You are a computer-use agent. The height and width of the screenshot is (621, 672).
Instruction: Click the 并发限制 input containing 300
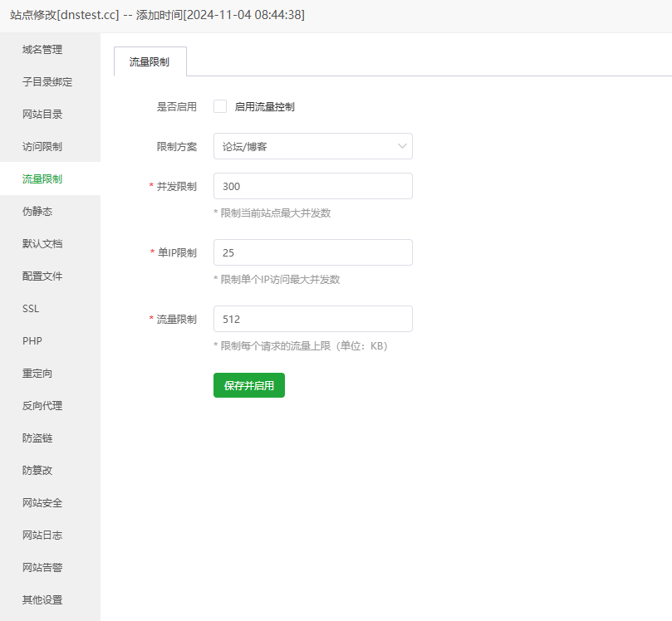click(312, 186)
